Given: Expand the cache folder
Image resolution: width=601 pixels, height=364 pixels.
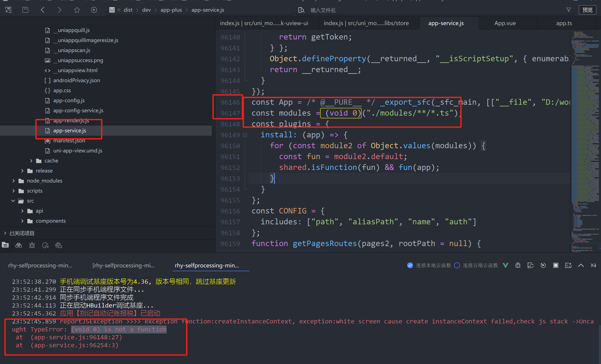Looking at the screenshot, I should [x=31, y=161].
